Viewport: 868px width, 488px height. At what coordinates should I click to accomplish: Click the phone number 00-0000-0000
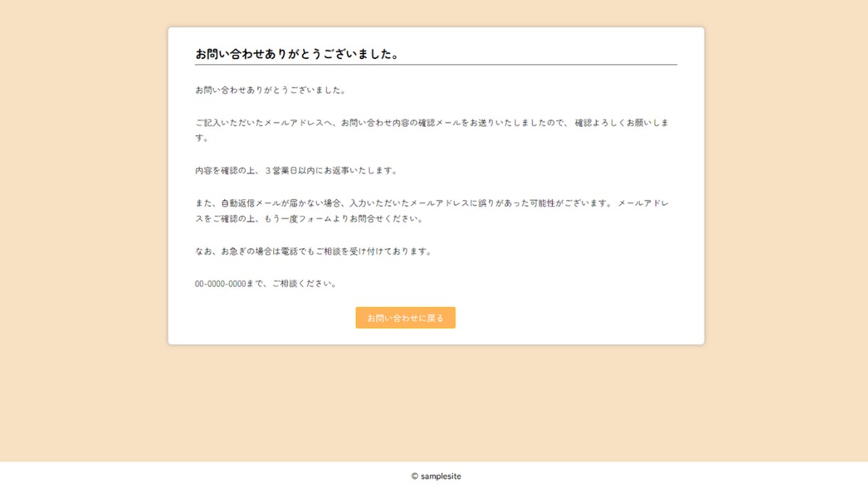click(221, 284)
